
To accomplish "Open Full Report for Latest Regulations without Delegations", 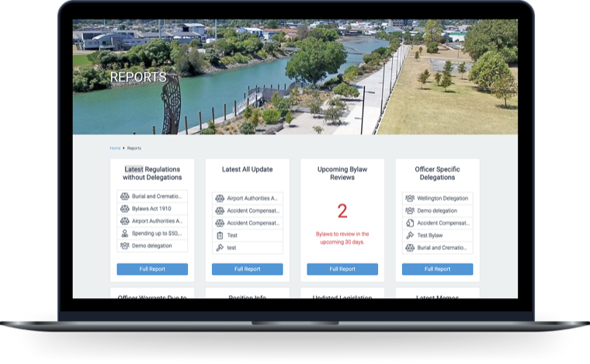I will [x=152, y=269].
